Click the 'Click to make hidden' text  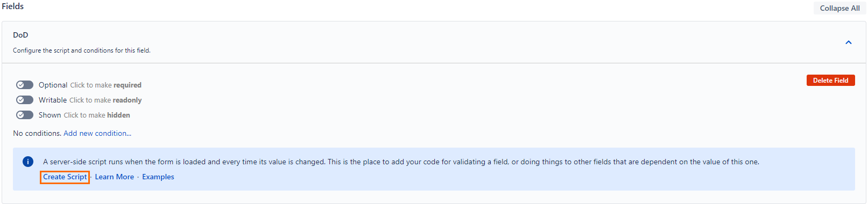pyautogui.click(x=97, y=115)
